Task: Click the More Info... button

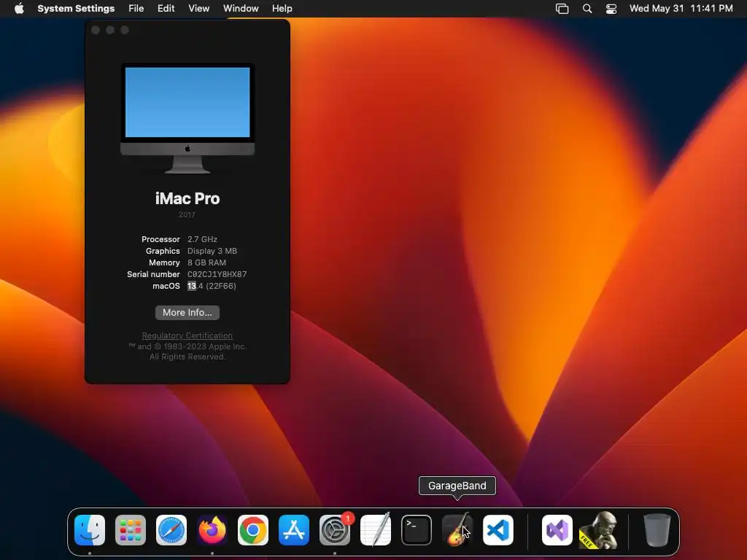Action: click(187, 312)
